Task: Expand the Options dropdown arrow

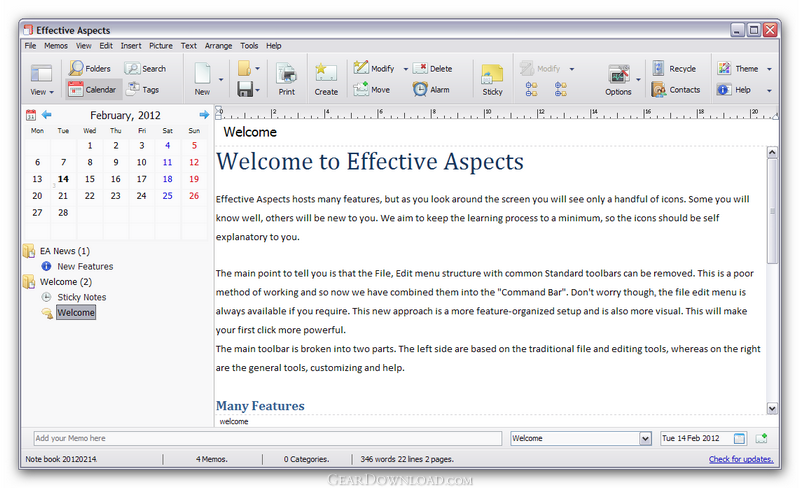Action: (x=638, y=80)
